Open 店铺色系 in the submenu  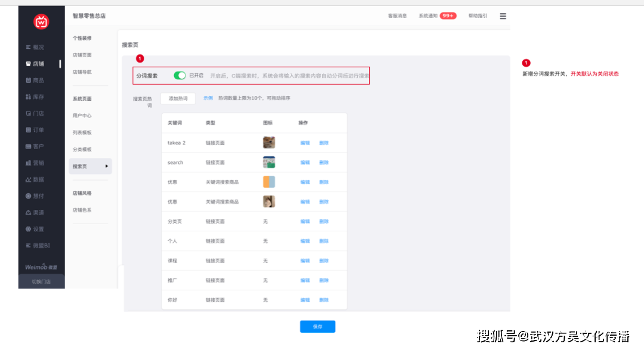coord(82,210)
